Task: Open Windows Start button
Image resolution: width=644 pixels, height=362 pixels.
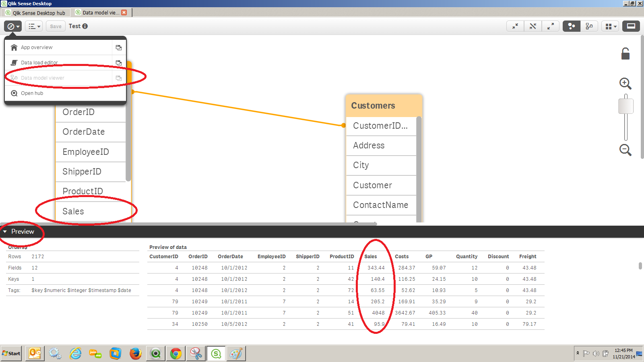Action: click(x=11, y=354)
